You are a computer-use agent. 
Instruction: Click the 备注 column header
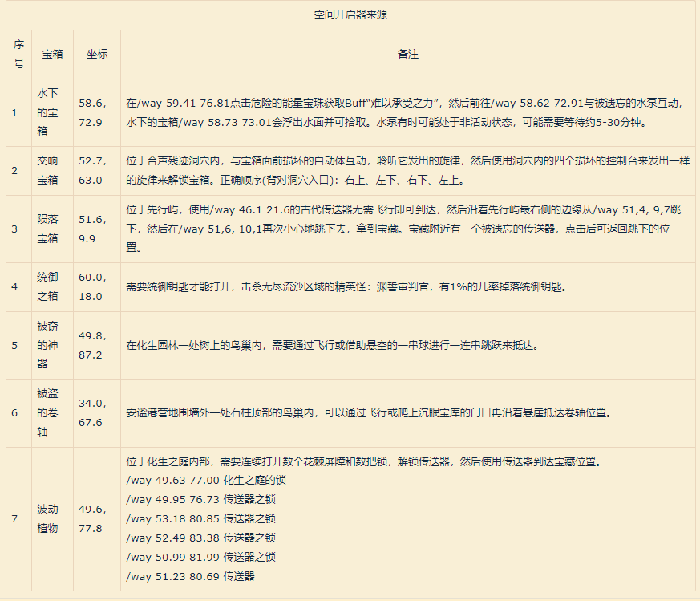pyautogui.click(x=407, y=54)
